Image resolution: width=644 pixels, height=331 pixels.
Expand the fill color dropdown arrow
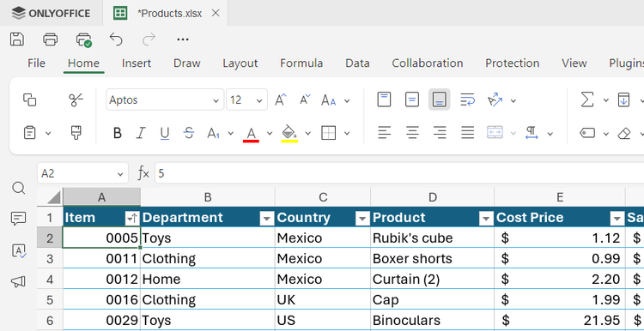(x=307, y=133)
